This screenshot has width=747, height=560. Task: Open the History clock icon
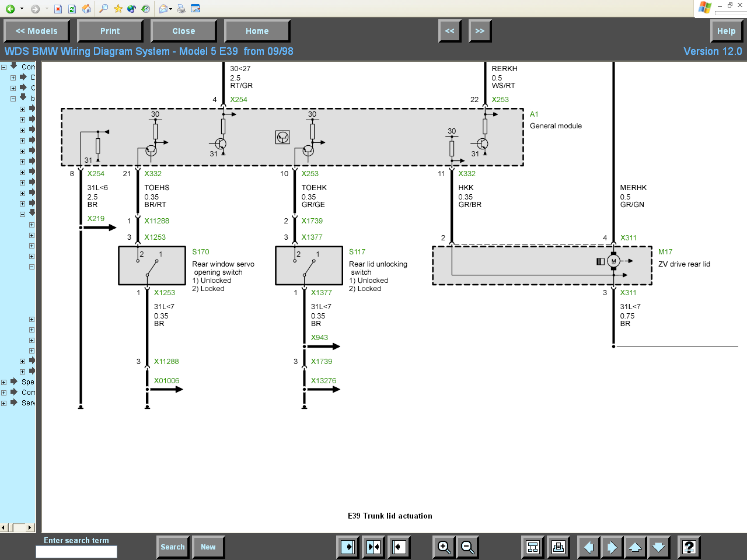tap(145, 9)
